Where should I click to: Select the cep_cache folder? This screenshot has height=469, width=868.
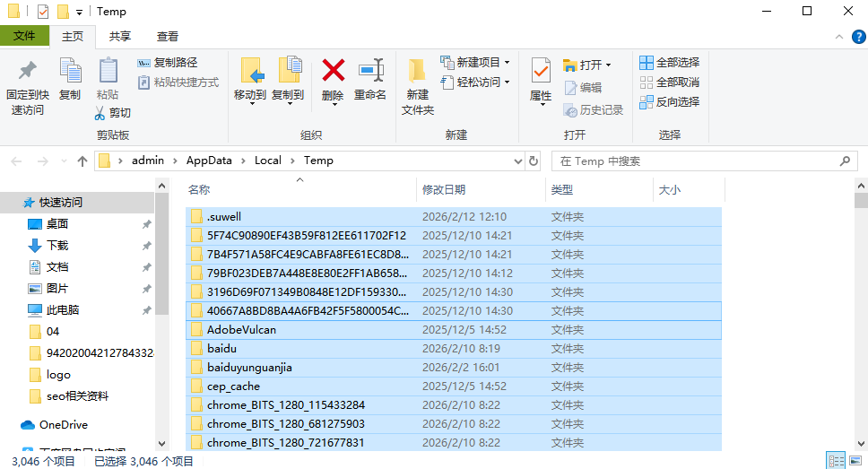coord(454,386)
